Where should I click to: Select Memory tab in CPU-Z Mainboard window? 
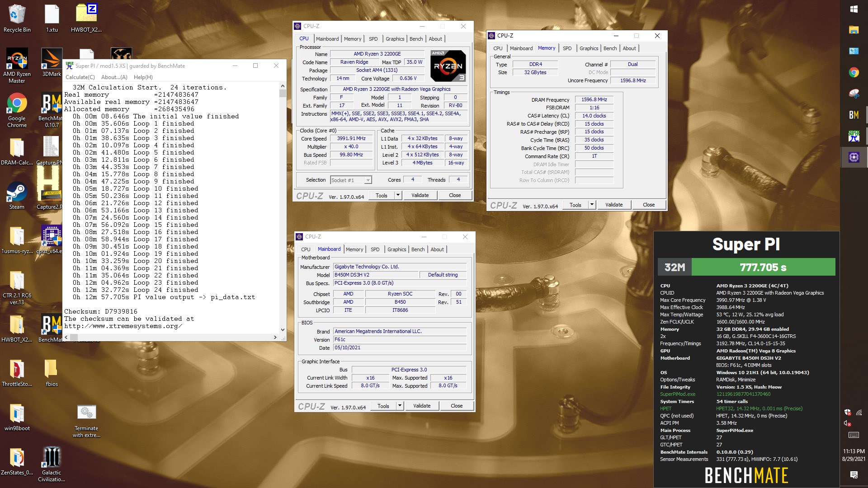tap(354, 249)
